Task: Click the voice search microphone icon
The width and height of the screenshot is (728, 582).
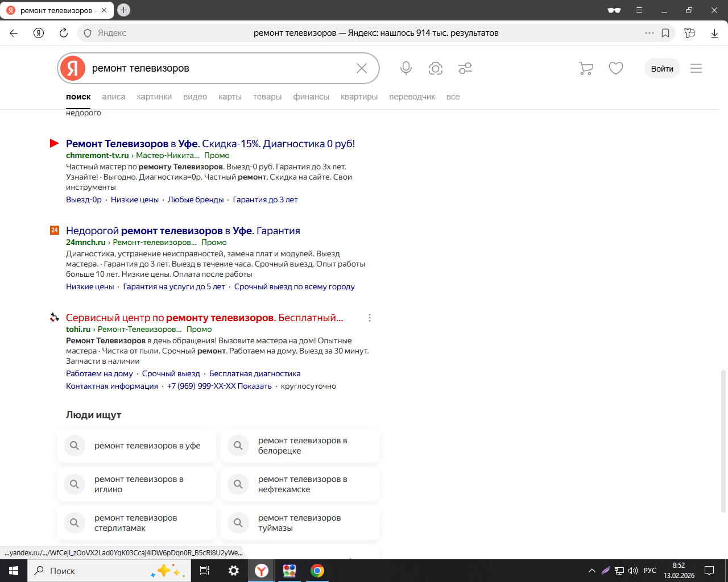Action: [406, 68]
